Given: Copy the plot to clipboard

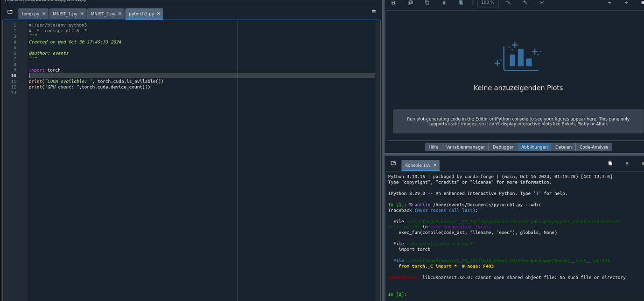Looking at the screenshot, I should coord(427,3).
